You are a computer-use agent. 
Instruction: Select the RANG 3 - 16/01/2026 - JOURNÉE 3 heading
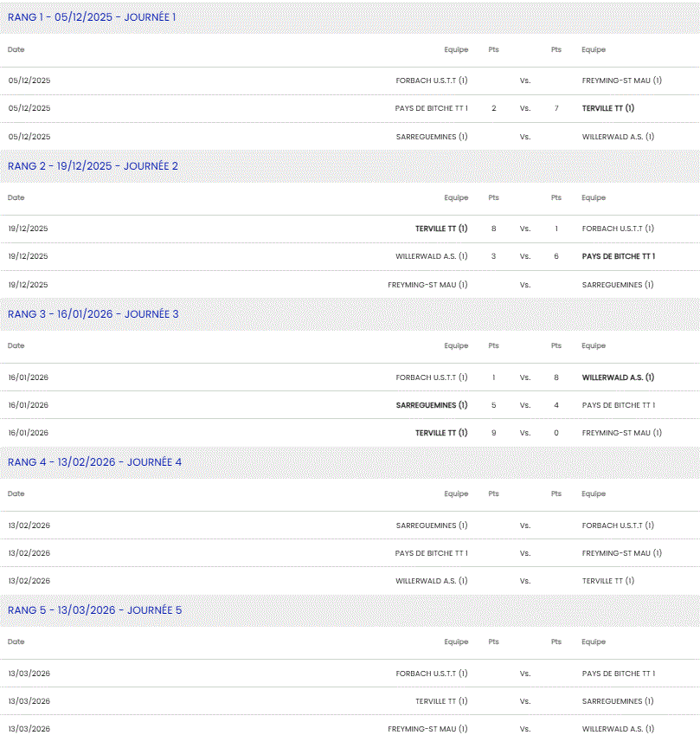click(x=93, y=313)
